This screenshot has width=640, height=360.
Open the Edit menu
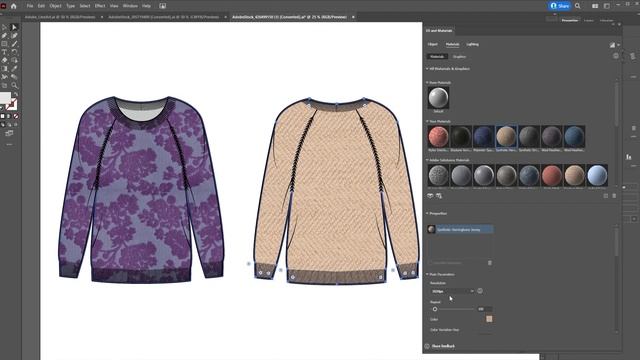point(41,6)
